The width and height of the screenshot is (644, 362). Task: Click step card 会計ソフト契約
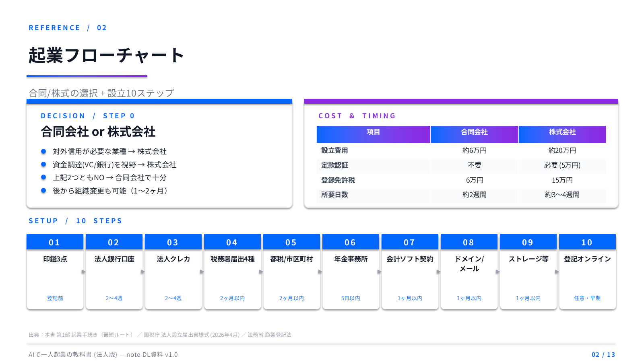click(410, 271)
